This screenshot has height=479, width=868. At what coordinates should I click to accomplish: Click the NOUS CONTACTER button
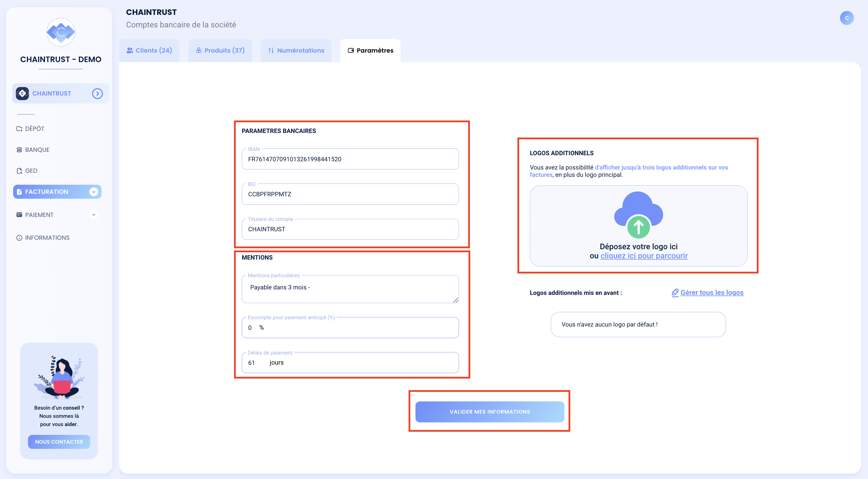pos(59,442)
